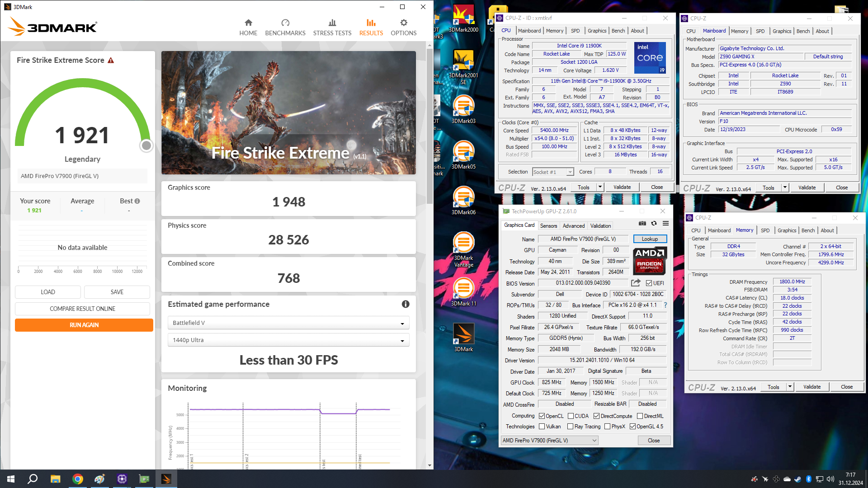Click Close button in GPU-Z window

click(654, 441)
